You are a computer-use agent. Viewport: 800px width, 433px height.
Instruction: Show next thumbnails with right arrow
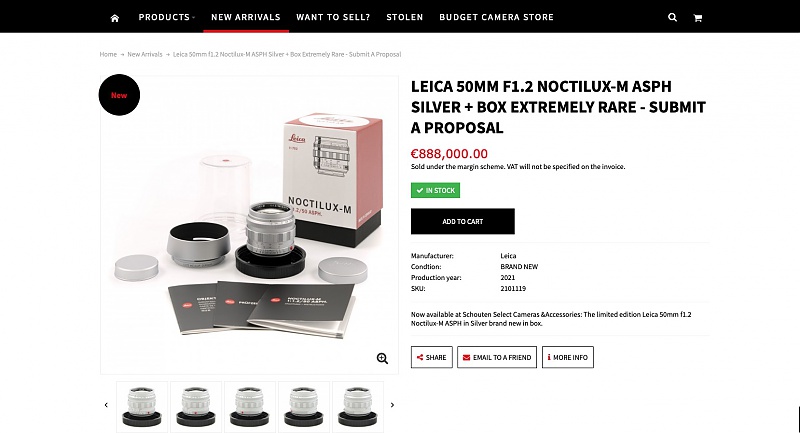coord(392,405)
